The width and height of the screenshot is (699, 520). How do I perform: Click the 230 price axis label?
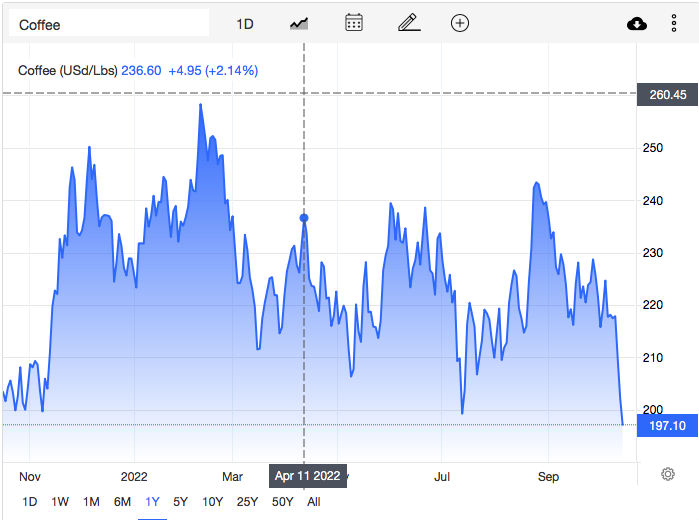point(653,253)
